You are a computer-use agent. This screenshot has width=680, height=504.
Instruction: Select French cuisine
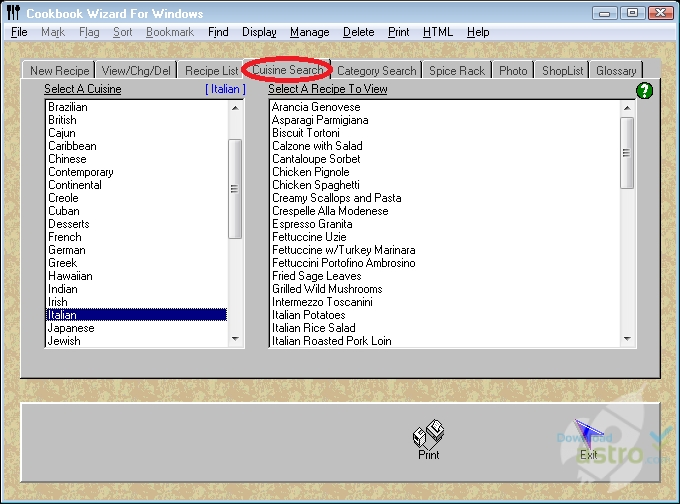(137, 237)
